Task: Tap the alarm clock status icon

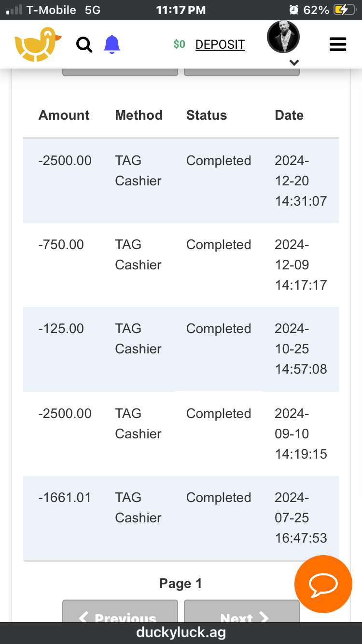Action: pos(293,10)
